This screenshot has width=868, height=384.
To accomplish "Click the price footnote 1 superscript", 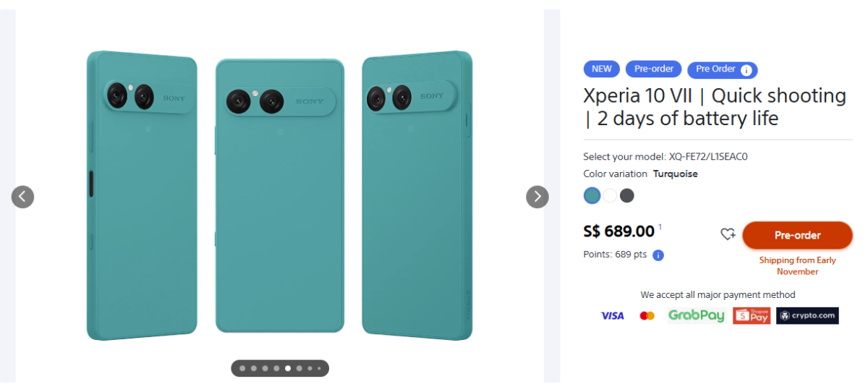I will (x=660, y=226).
